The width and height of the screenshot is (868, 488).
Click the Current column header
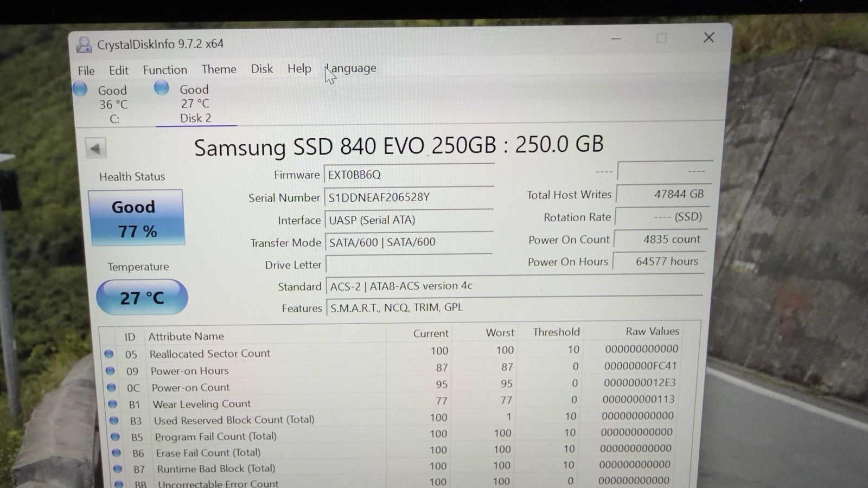click(x=431, y=333)
